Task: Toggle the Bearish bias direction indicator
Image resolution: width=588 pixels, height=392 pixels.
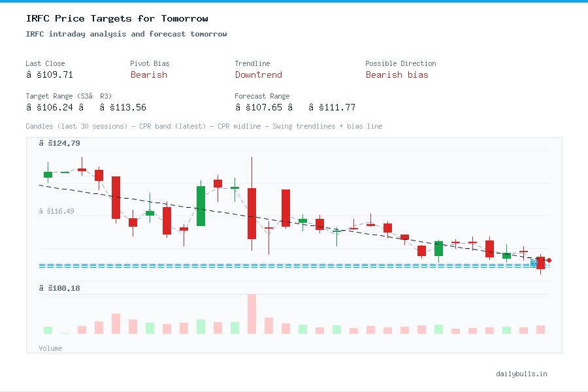Action: point(397,75)
